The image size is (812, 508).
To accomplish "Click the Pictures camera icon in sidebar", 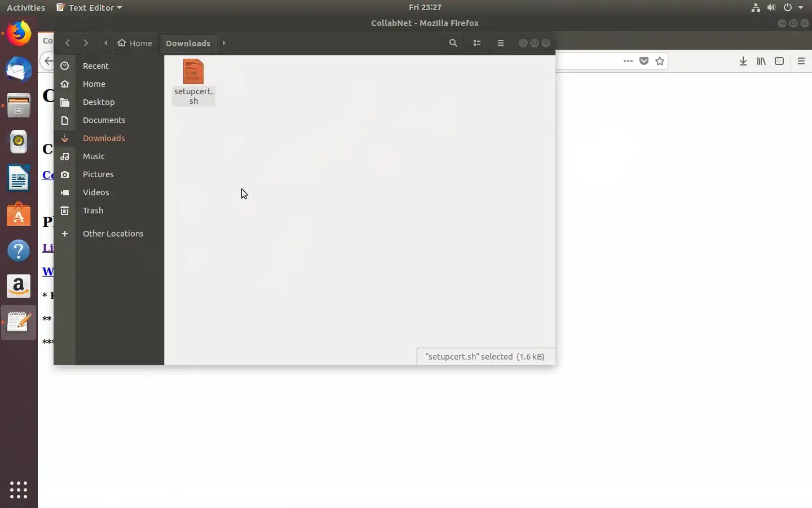I will click(65, 174).
